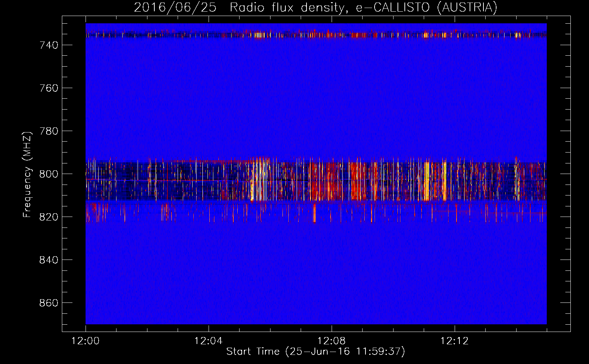Click the 12:04 time tick label

pos(208,341)
